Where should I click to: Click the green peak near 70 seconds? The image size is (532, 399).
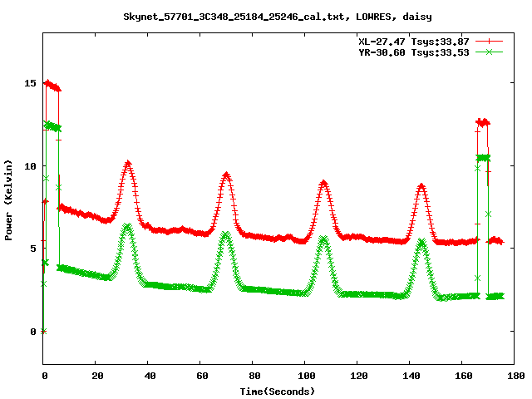click(226, 234)
